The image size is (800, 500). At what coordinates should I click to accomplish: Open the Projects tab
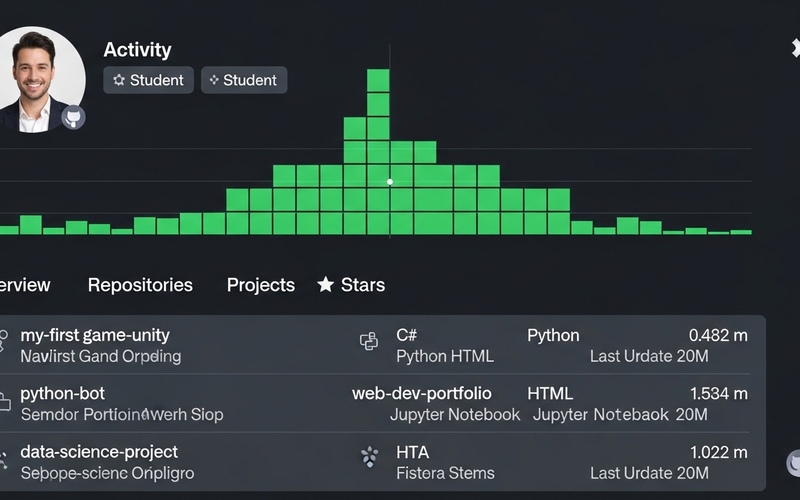point(260,285)
